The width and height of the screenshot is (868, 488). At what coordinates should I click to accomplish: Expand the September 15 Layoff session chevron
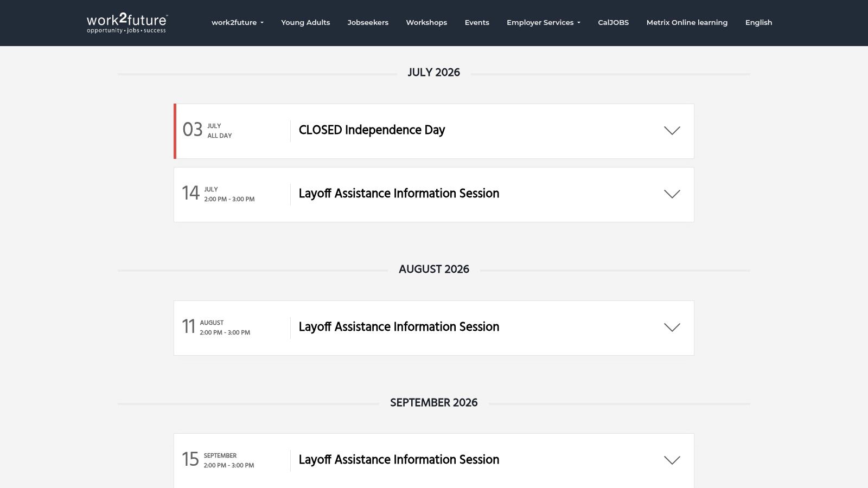pos(672,460)
